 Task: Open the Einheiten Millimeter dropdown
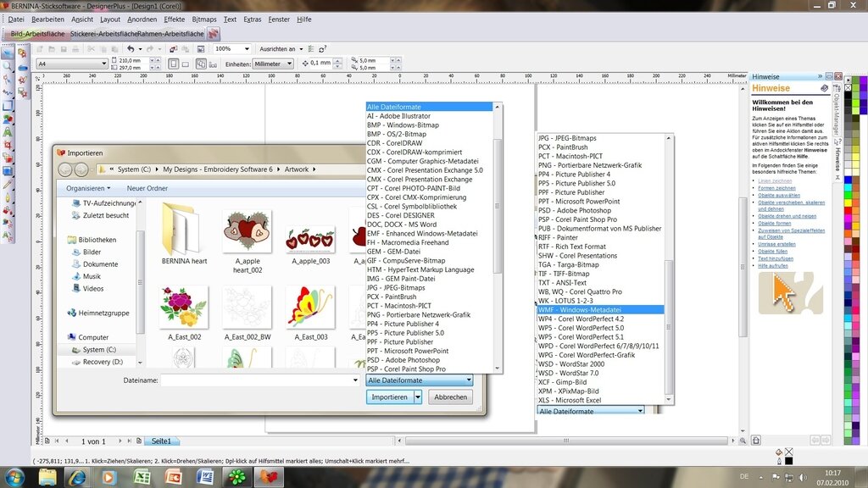288,64
